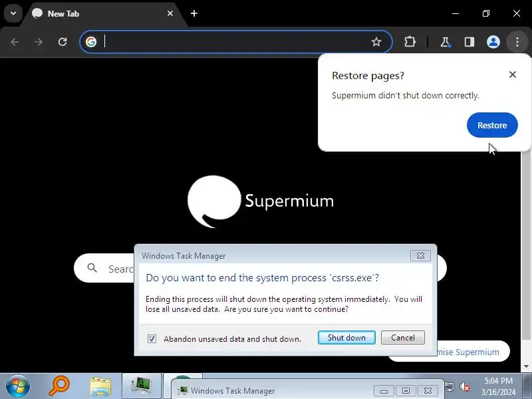The image size is (532, 399).
Task: Toggle the browser side panel
Action: pos(469,42)
